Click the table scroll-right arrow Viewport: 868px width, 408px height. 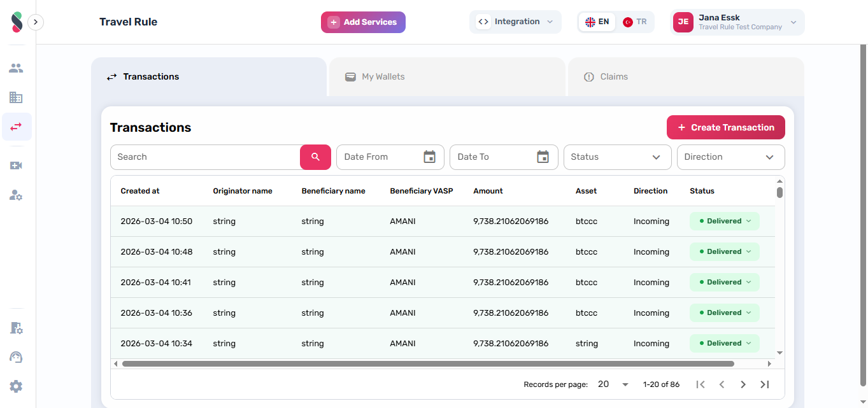coord(769,364)
